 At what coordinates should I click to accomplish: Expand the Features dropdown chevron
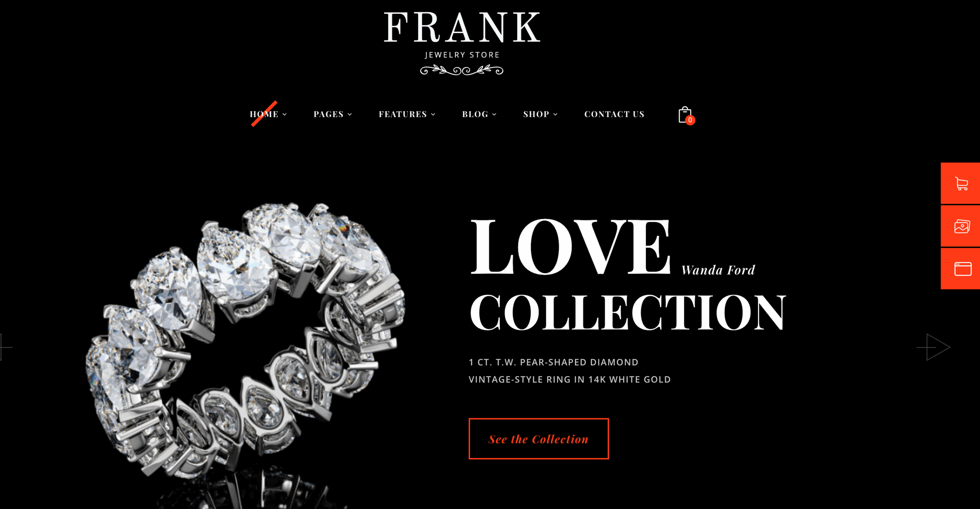point(433,115)
